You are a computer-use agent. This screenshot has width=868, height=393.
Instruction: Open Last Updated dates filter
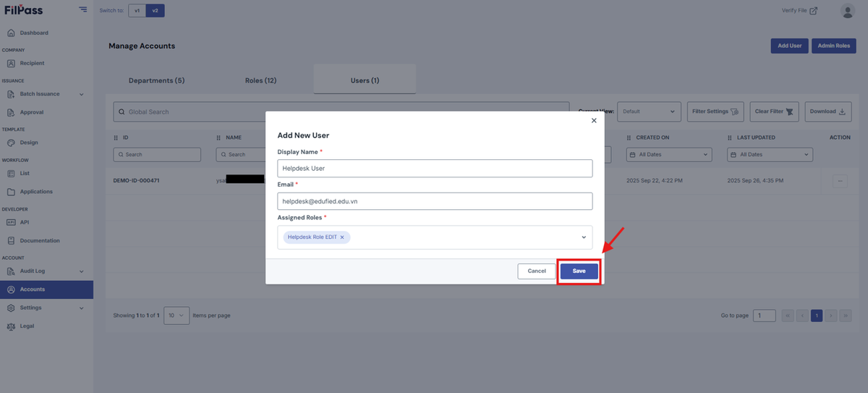click(770, 154)
